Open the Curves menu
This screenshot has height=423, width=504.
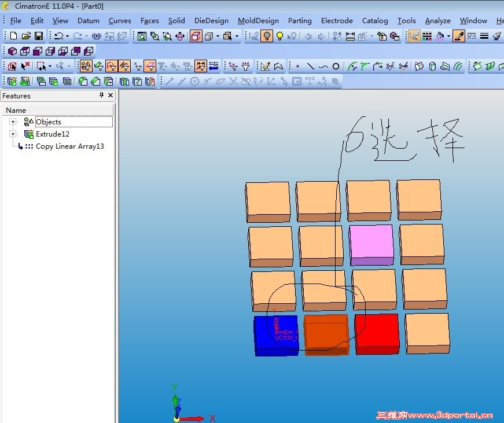[x=120, y=21]
